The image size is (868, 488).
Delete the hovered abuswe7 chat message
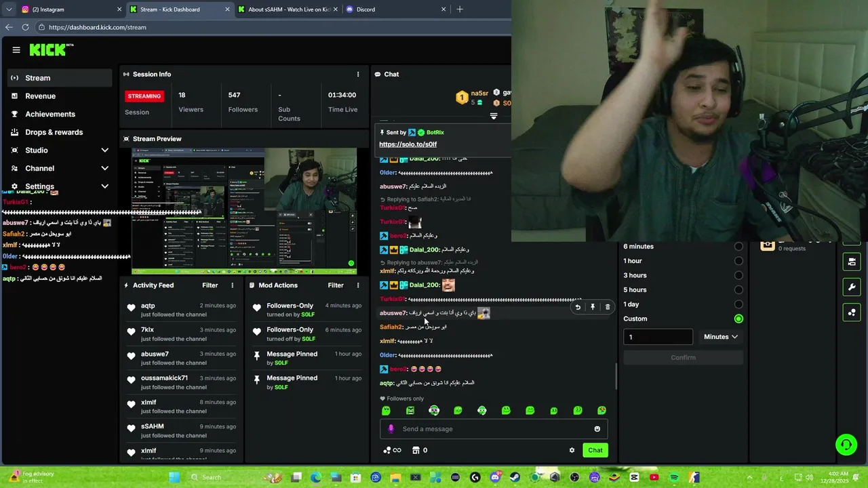(x=608, y=307)
